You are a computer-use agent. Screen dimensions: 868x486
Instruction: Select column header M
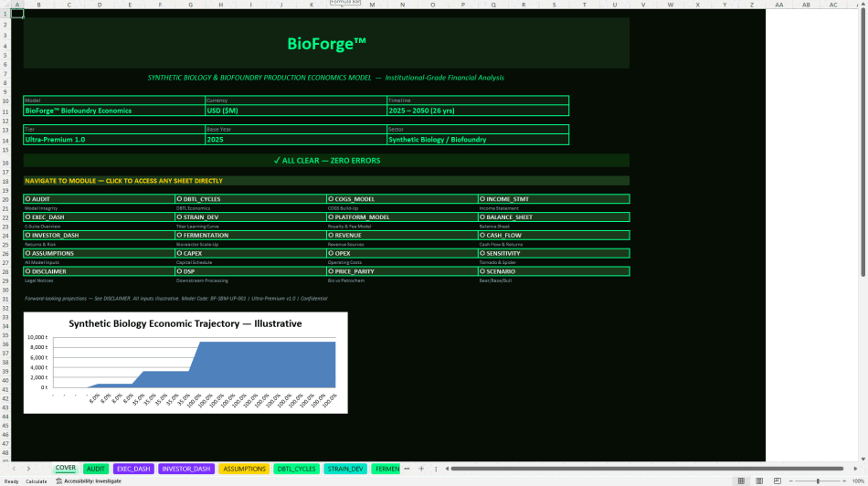coord(372,5)
